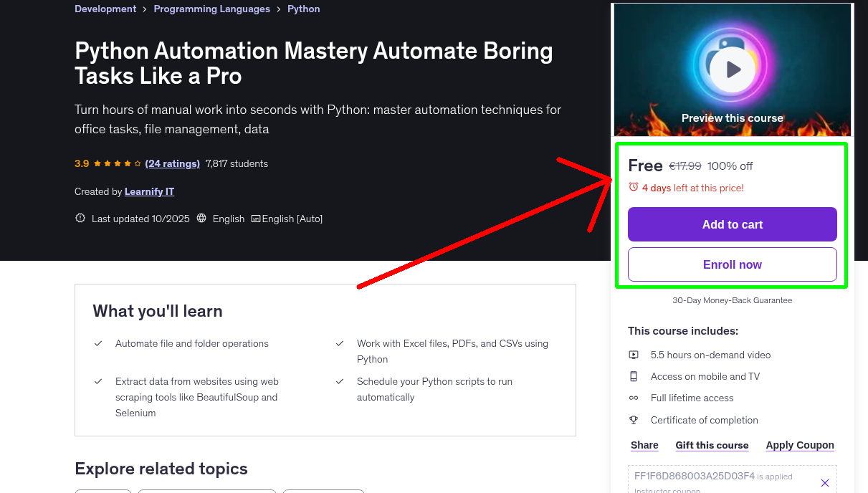Click the last updated clock icon

point(80,218)
